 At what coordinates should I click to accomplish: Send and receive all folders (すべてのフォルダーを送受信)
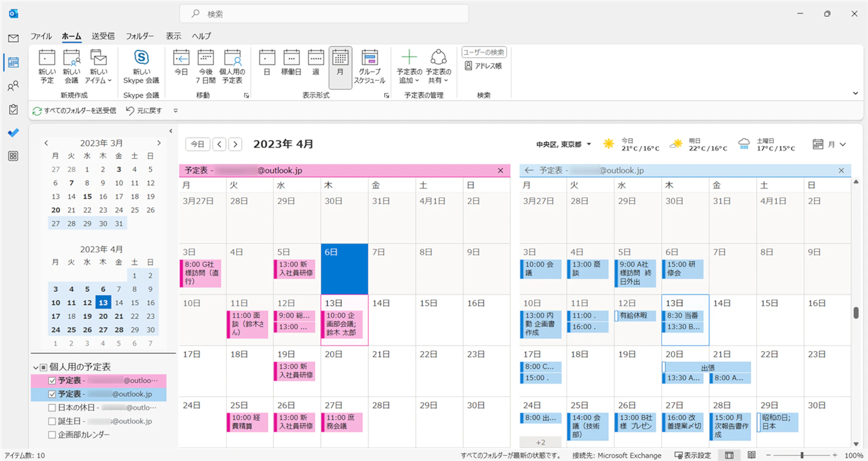75,111
